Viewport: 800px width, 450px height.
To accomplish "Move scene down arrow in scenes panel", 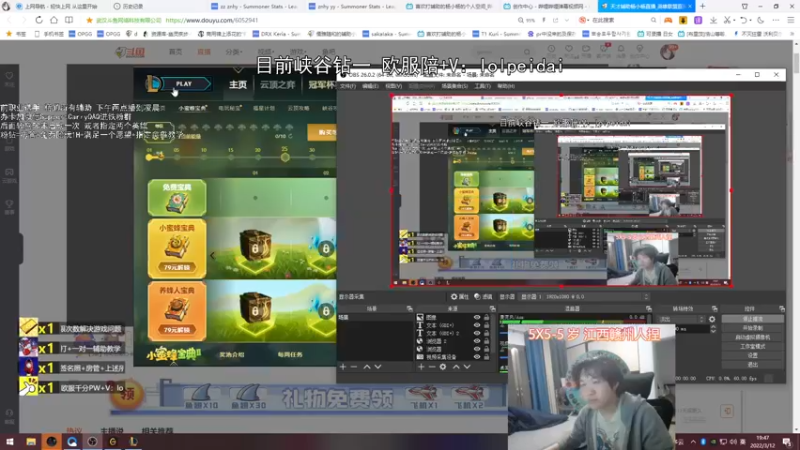I will (x=378, y=367).
